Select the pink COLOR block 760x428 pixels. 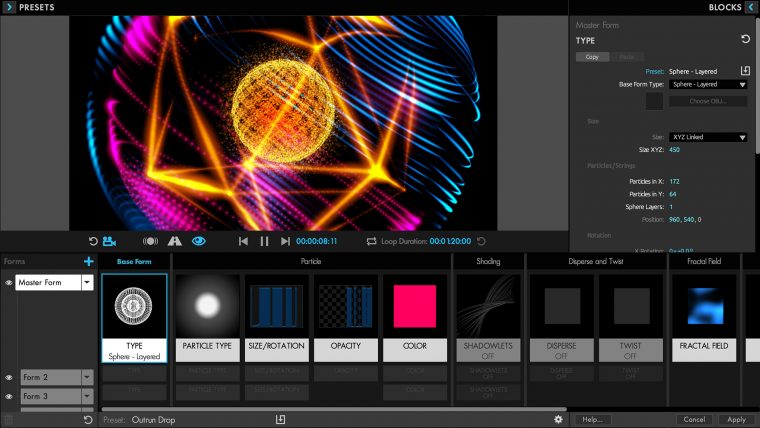[x=414, y=306]
